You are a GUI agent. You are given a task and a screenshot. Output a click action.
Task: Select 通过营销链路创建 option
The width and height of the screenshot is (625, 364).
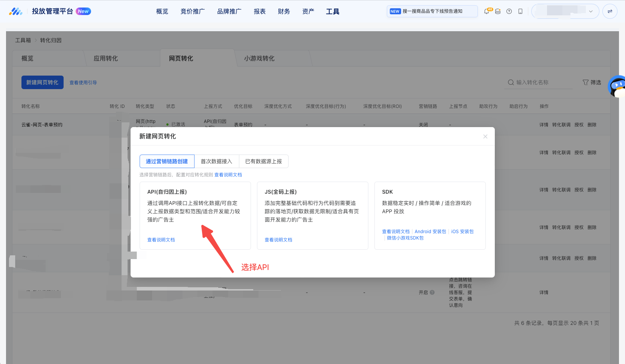(167, 161)
